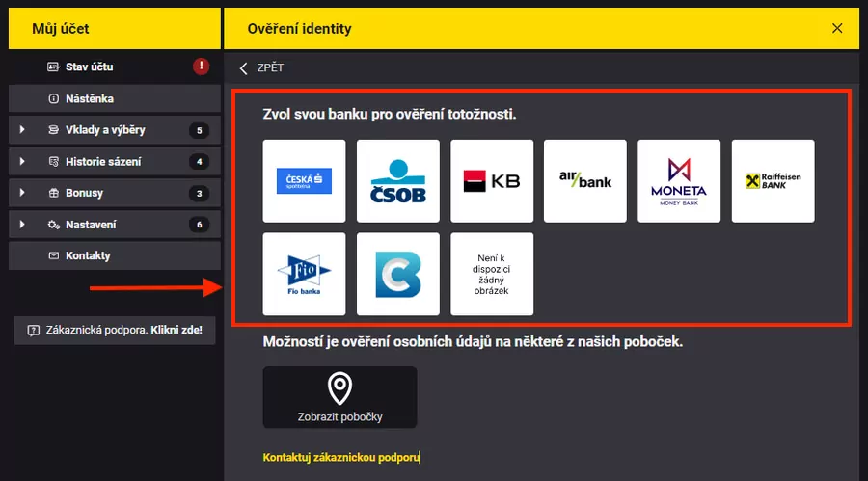This screenshot has height=481, width=868.
Task: Click the customer support help icon
Action: pos(34,331)
